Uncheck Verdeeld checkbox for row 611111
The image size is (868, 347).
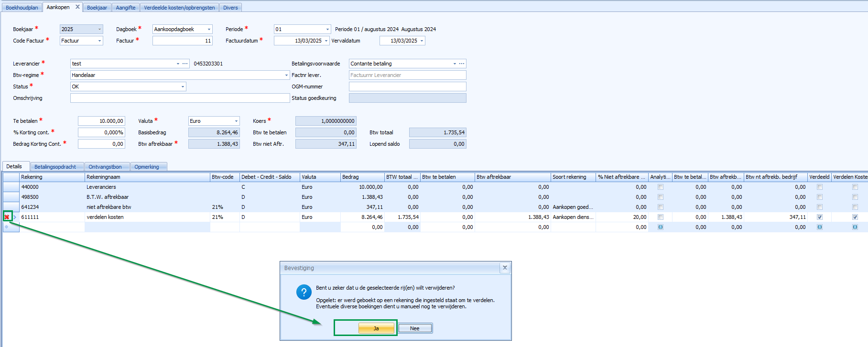pyautogui.click(x=819, y=217)
